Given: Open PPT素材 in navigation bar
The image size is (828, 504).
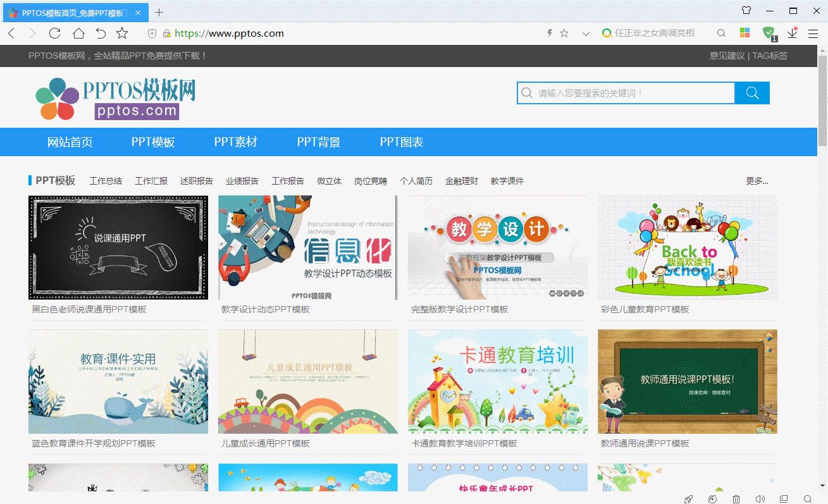Looking at the screenshot, I should 236,142.
